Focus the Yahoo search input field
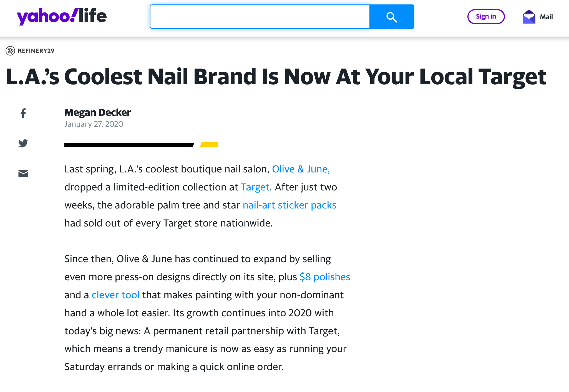The height and width of the screenshot is (392, 569). point(260,17)
